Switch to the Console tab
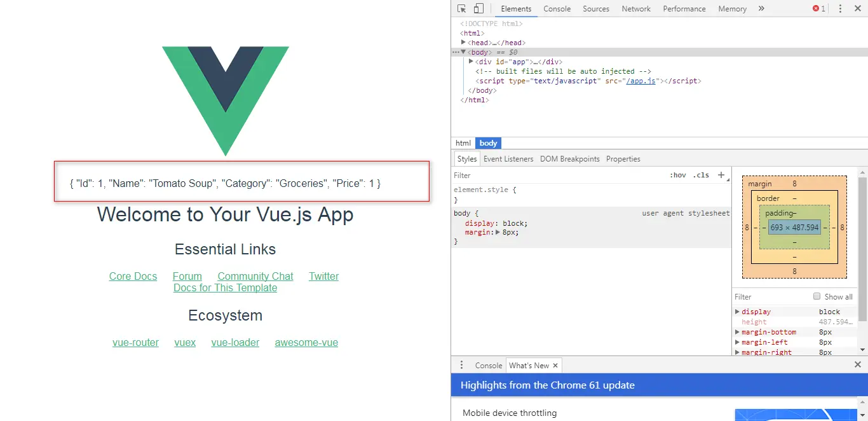This screenshot has height=421, width=868. 557,9
